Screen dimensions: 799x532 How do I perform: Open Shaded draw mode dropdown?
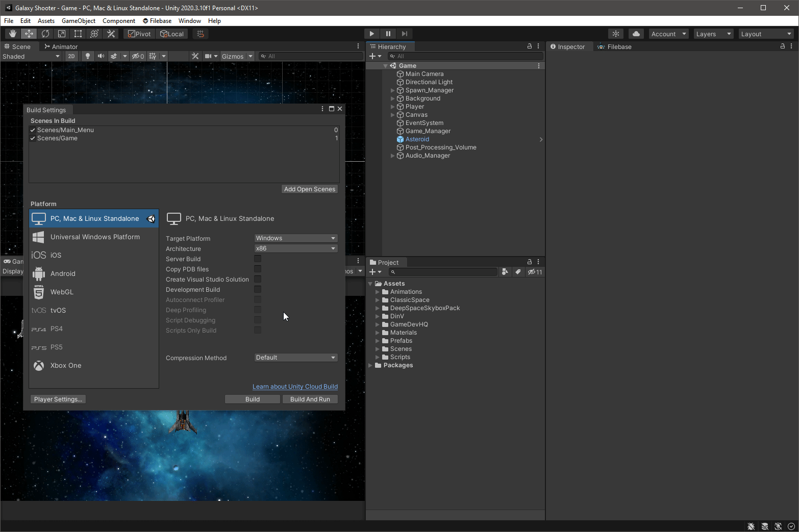pyautogui.click(x=31, y=56)
